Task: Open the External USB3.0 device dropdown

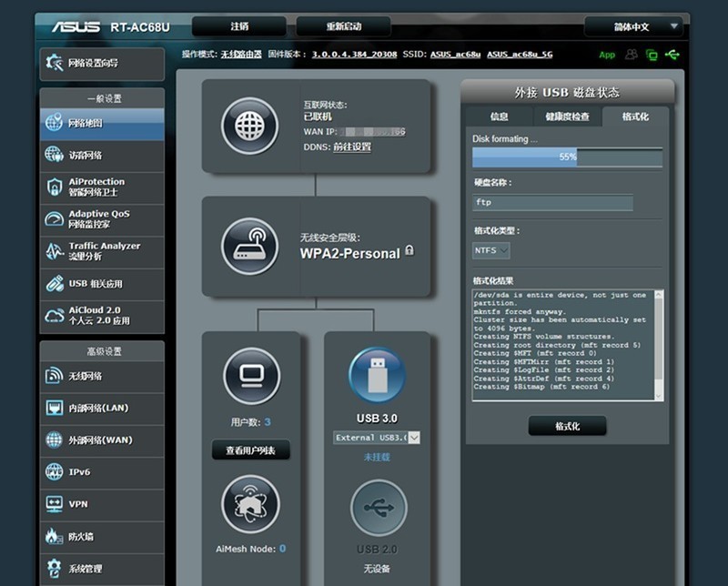Action: (377, 438)
